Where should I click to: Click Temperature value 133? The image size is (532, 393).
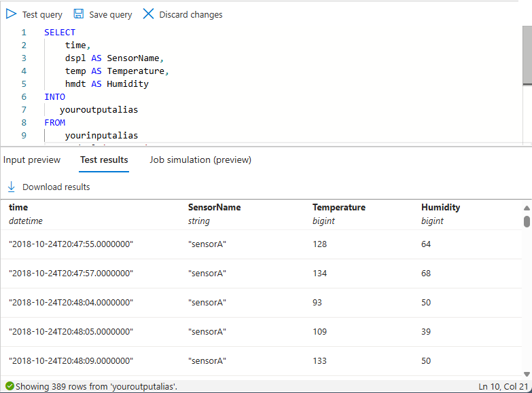click(x=319, y=361)
